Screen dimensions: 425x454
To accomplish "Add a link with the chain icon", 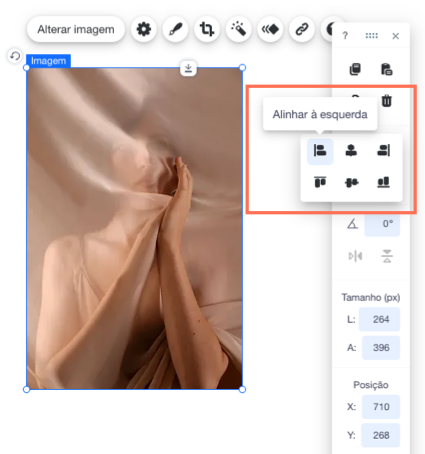I will click(x=302, y=30).
